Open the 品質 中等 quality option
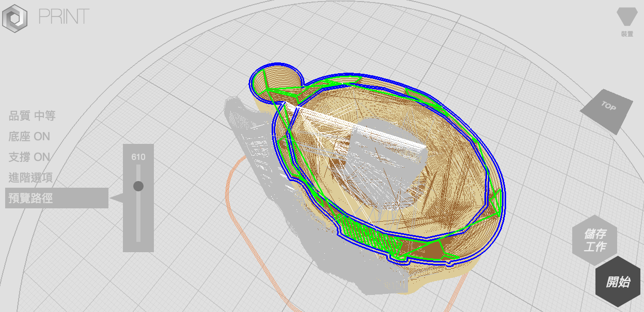Screen dimensions: 644x312 pyautogui.click(x=32, y=116)
